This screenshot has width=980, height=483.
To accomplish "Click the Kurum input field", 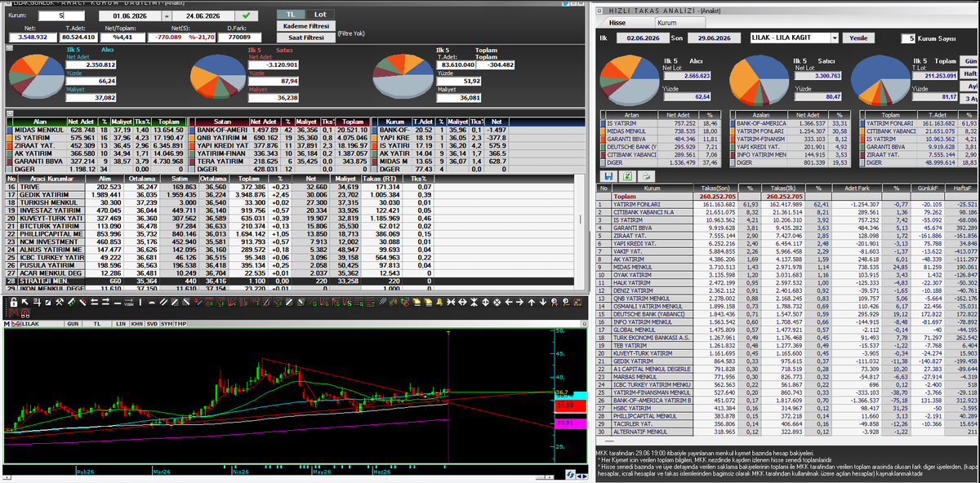I will click(x=62, y=16).
